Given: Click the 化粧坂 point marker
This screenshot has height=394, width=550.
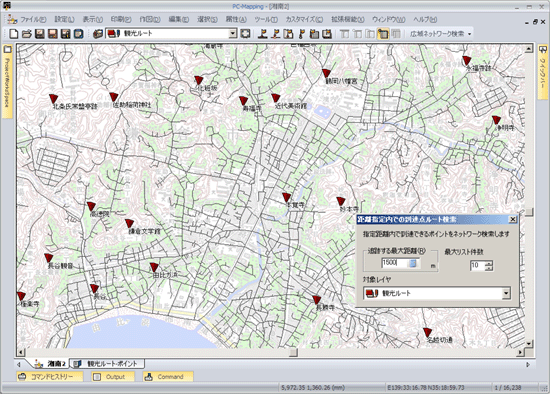Looking at the screenshot, I should point(199,80).
